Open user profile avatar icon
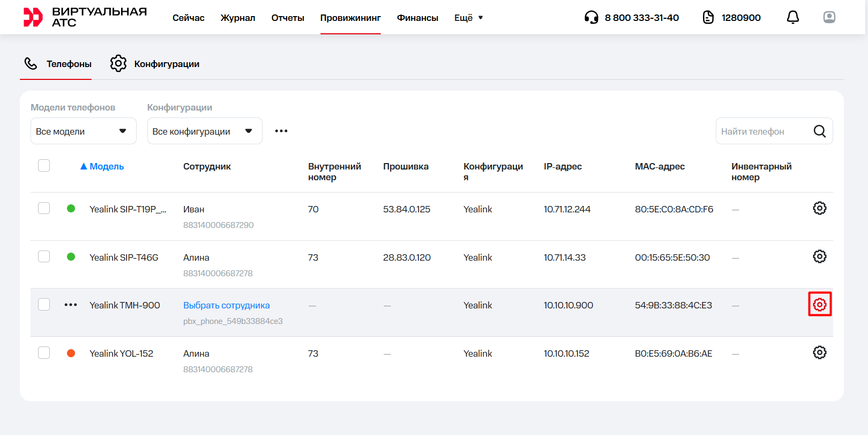The height and width of the screenshot is (435, 868). pos(829,18)
